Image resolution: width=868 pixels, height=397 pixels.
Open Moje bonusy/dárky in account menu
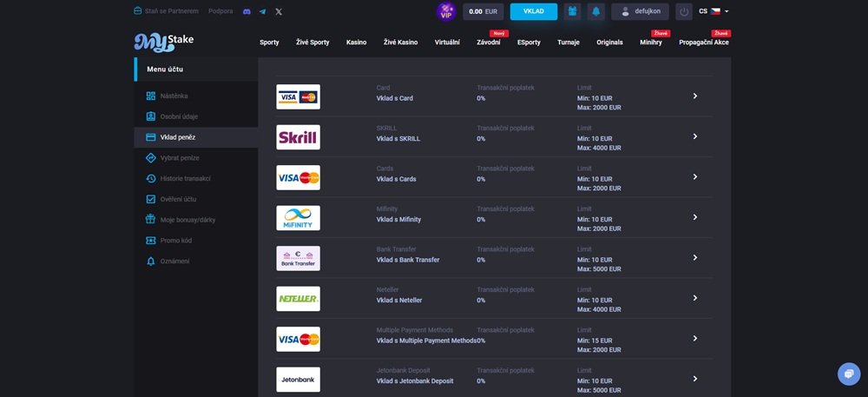pyautogui.click(x=196, y=220)
